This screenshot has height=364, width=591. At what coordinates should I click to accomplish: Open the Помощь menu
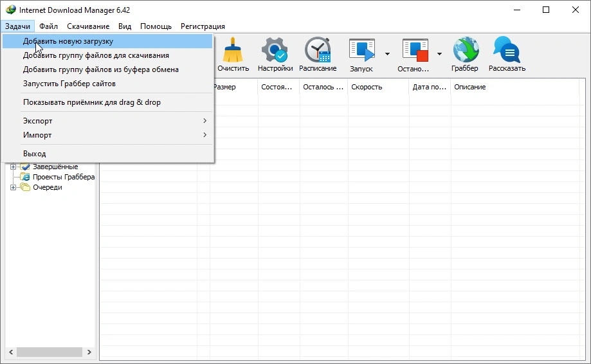point(156,26)
